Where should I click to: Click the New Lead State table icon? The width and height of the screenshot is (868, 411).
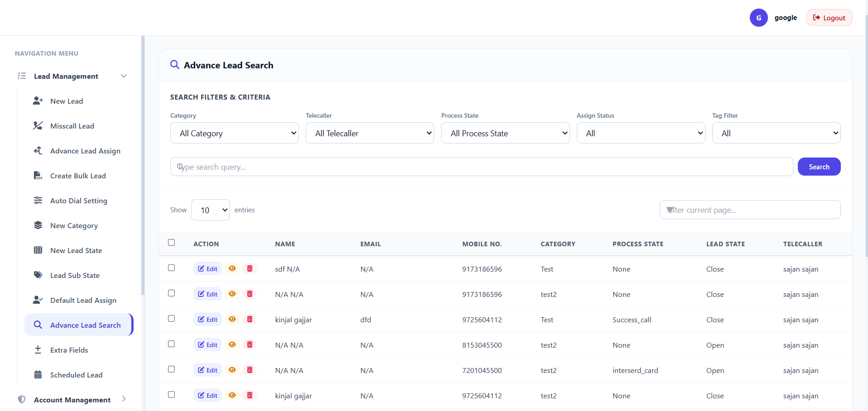pos(38,250)
